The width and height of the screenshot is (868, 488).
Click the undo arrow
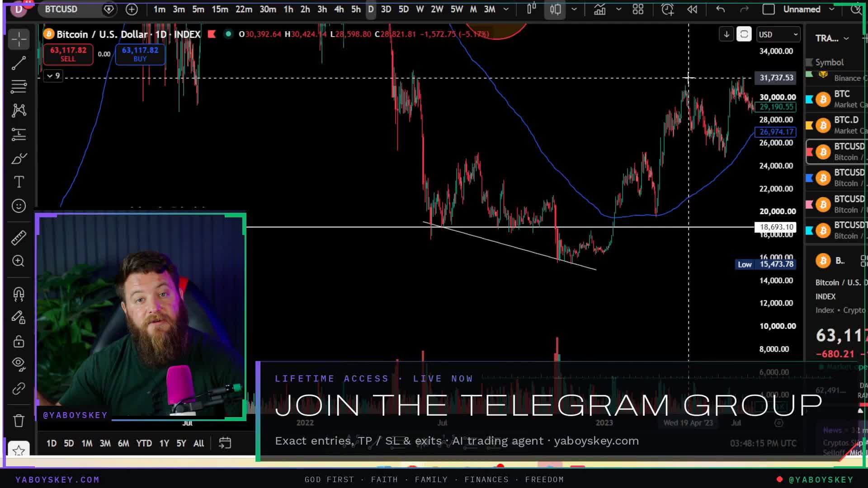(721, 9)
